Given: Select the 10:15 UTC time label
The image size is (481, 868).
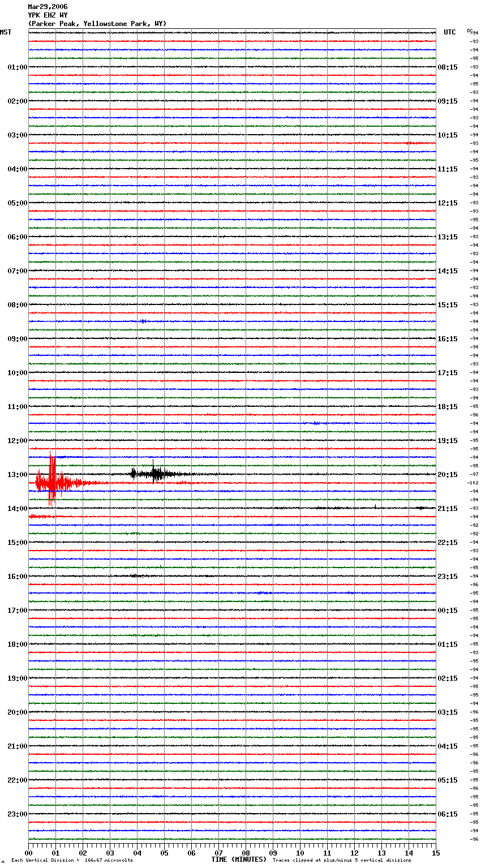Looking at the screenshot, I should pos(448,135).
